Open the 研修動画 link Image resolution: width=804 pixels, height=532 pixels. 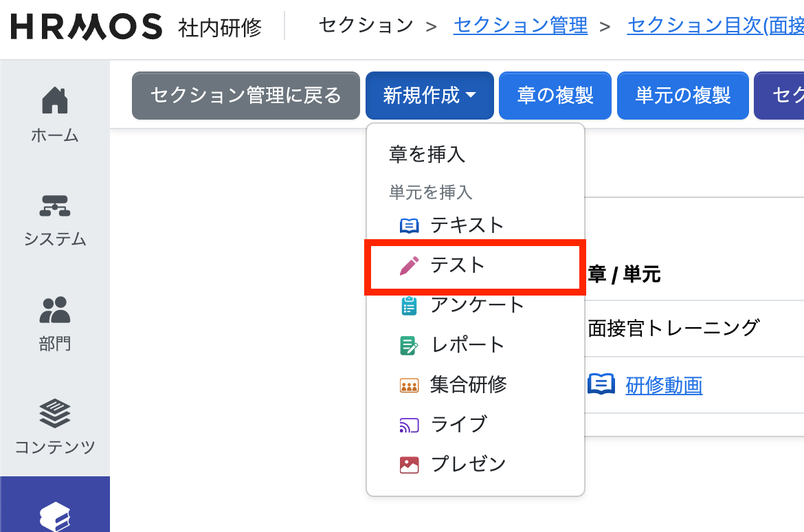pyautogui.click(x=664, y=386)
